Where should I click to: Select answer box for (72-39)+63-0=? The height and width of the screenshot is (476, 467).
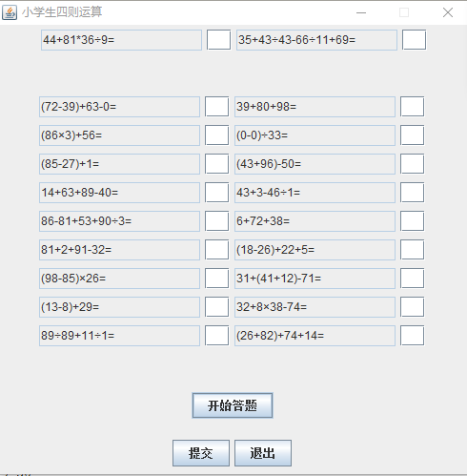[x=216, y=107]
